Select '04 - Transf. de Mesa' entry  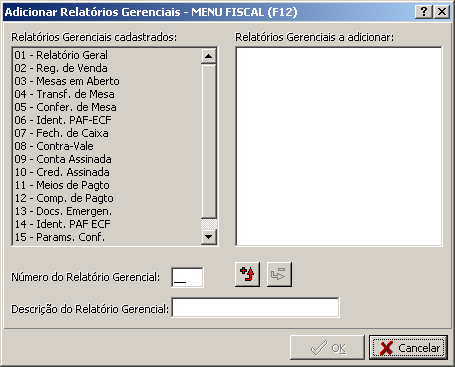[107, 94]
